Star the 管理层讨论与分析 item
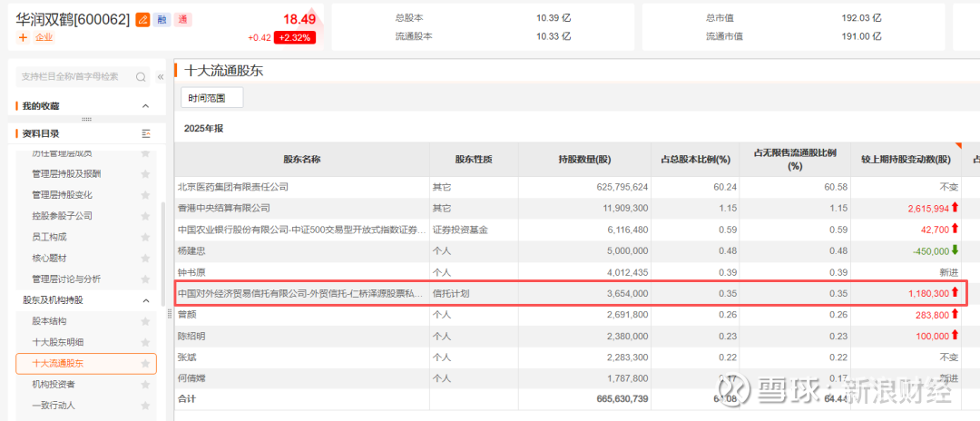Image resolution: width=980 pixels, height=421 pixels. [145, 279]
